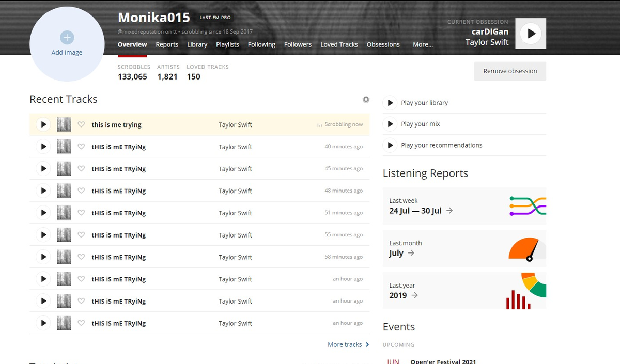The image size is (620, 364).
Task: Open the lowercase 'this is me trying' track title
Action: [116, 124]
